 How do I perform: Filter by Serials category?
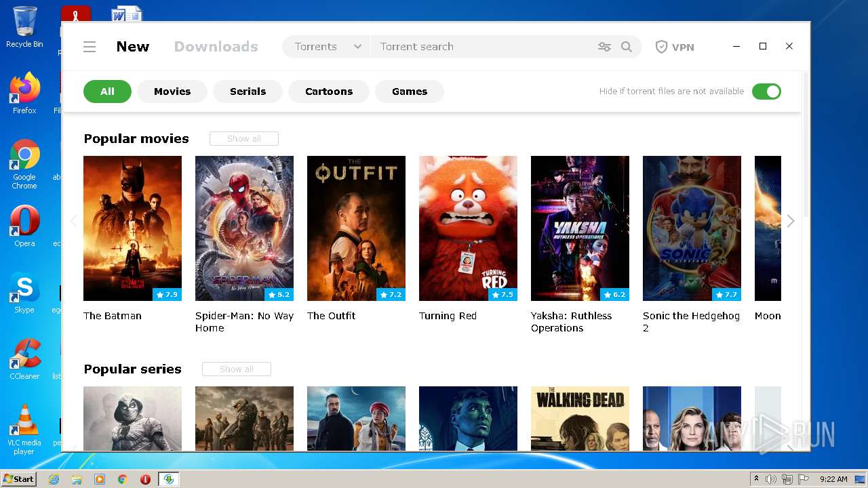click(248, 91)
